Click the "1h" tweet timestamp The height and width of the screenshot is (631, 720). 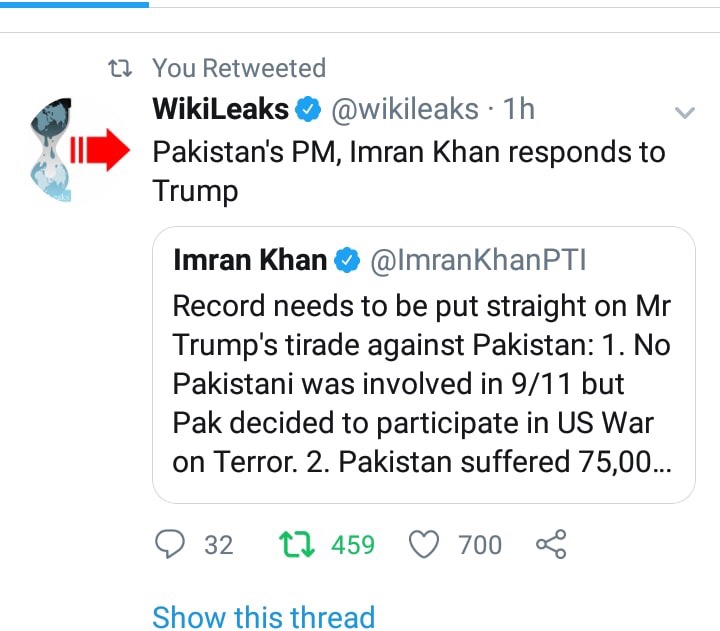519,110
